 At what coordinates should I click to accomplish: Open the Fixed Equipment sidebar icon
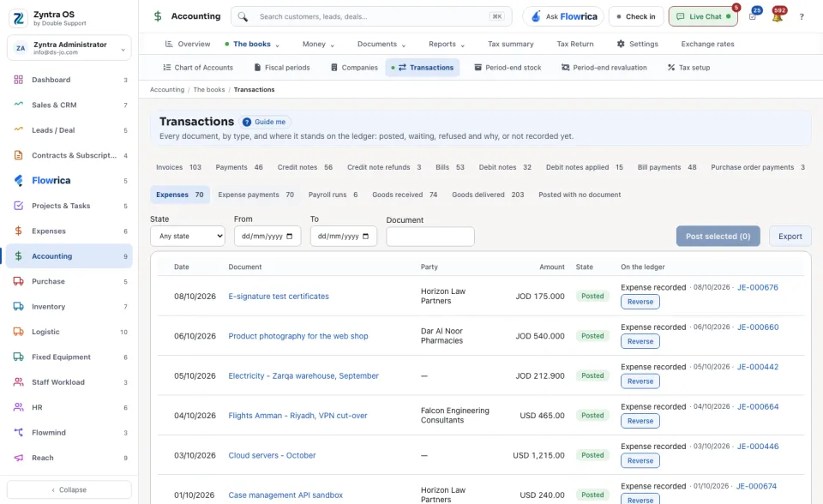(x=18, y=357)
